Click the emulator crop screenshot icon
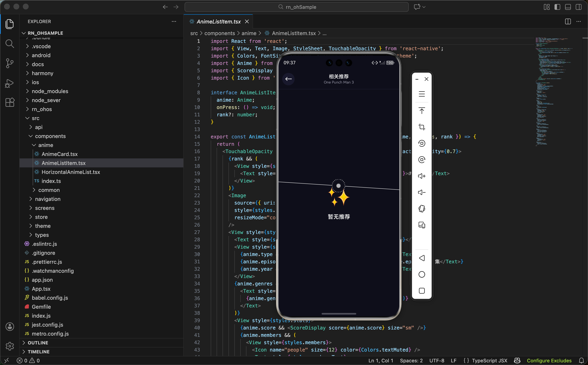Screen dimensions: 588x365 click(x=421, y=127)
